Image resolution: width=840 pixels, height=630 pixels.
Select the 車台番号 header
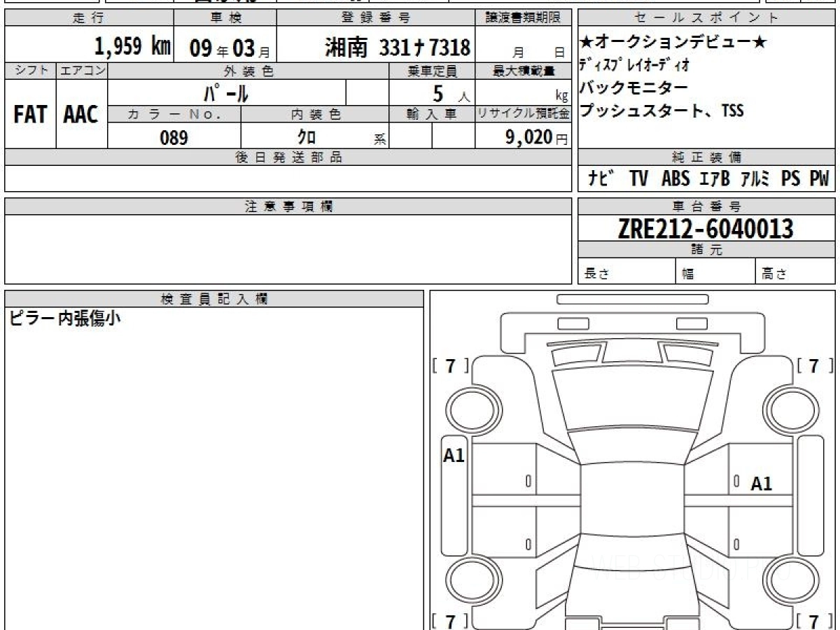pos(706,206)
